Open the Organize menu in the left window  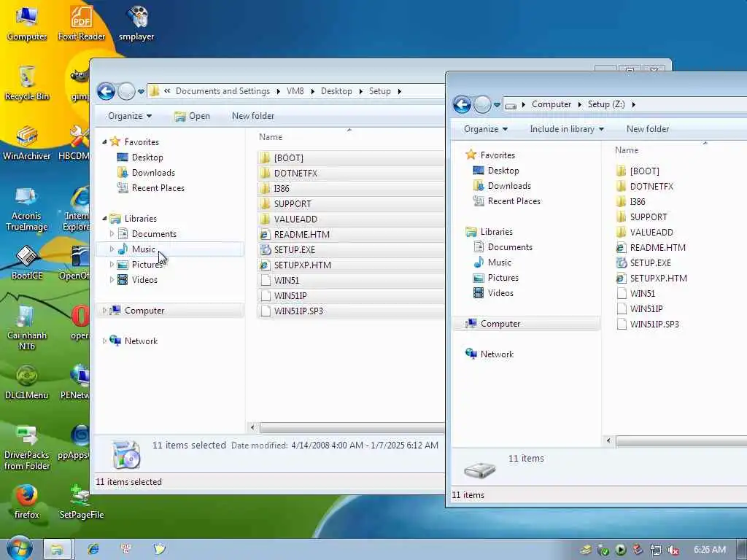click(x=130, y=116)
